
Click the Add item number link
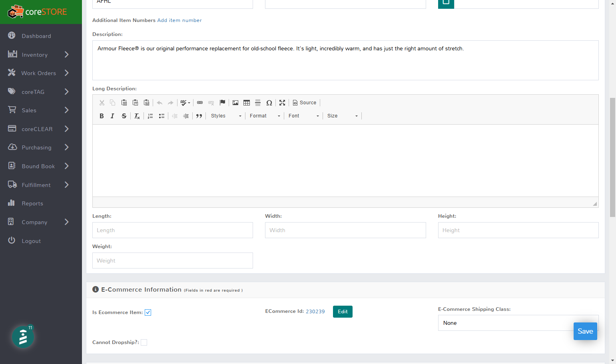tap(179, 20)
